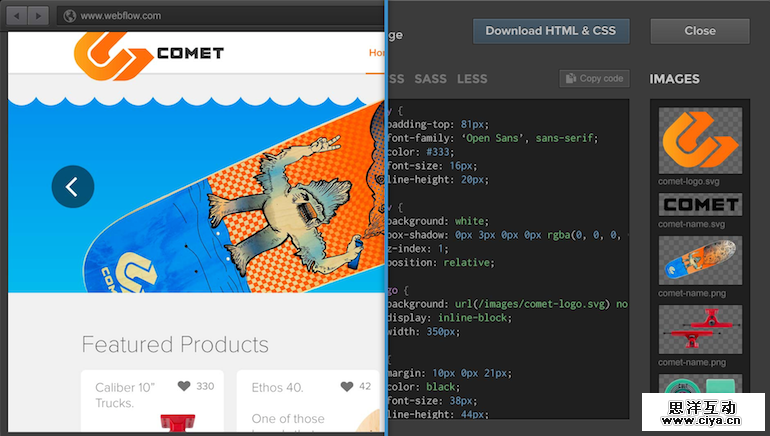The width and height of the screenshot is (770, 436).
Task: Click the comet-logo.svg file name
Action: coord(689,182)
